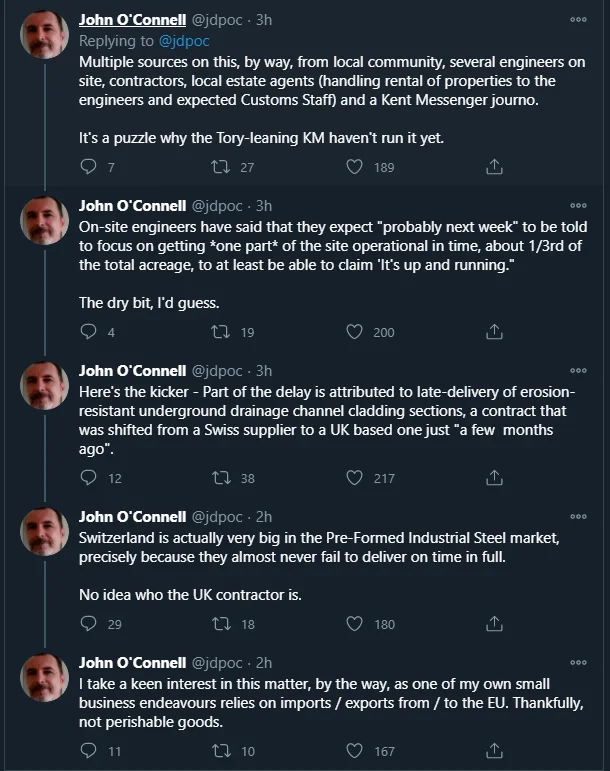Retweet the 'Here's the kicker' tweet

tap(221, 478)
